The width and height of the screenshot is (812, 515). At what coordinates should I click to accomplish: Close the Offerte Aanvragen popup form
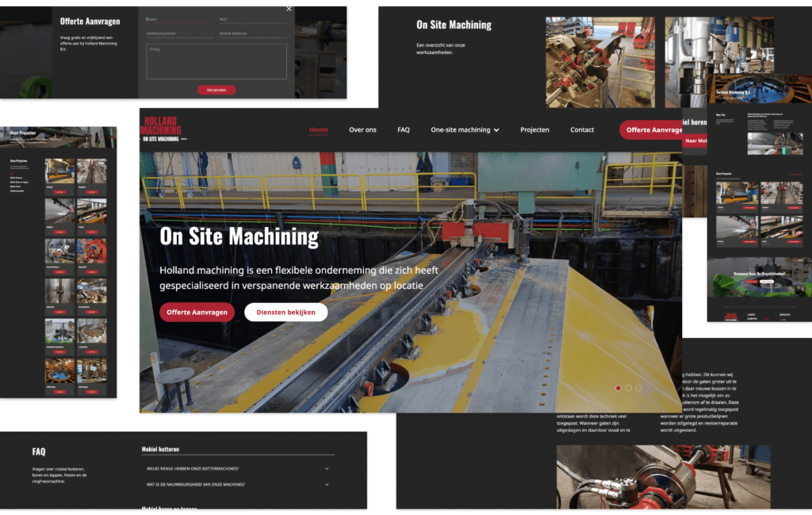[x=289, y=8]
